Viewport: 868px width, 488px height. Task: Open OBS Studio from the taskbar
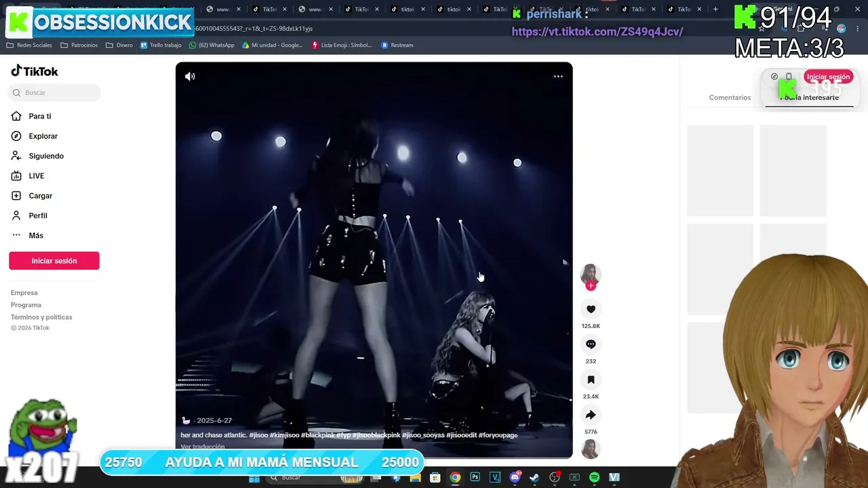pyautogui.click(x=555, y=478)
